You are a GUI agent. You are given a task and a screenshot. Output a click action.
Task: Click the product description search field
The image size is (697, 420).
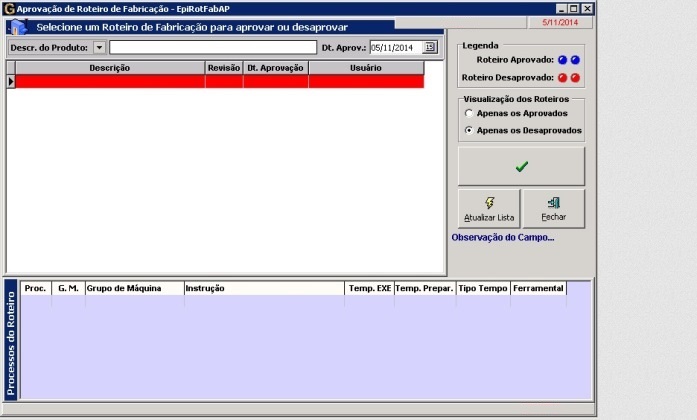point(213,48)
